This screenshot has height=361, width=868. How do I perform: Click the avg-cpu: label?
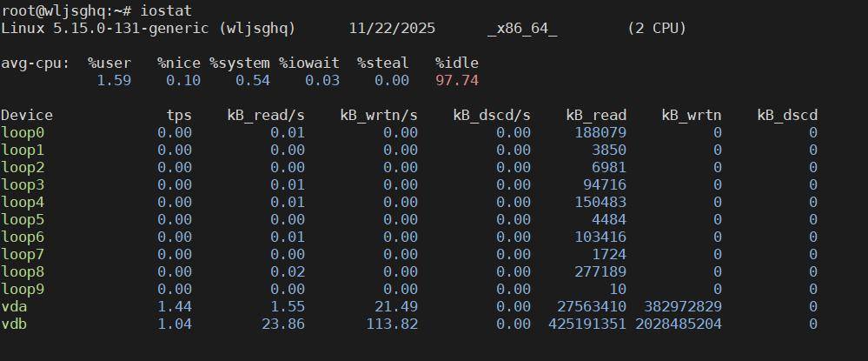point(36,64)
